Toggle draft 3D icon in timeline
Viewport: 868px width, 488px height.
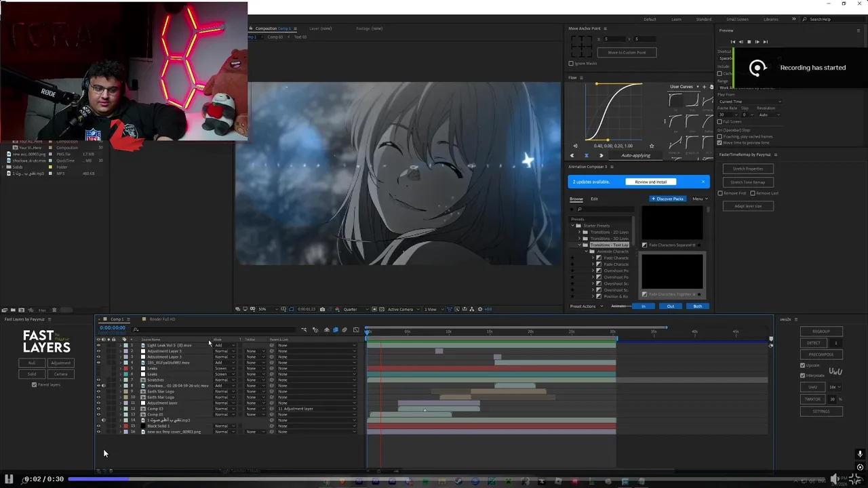click(315, 330)
